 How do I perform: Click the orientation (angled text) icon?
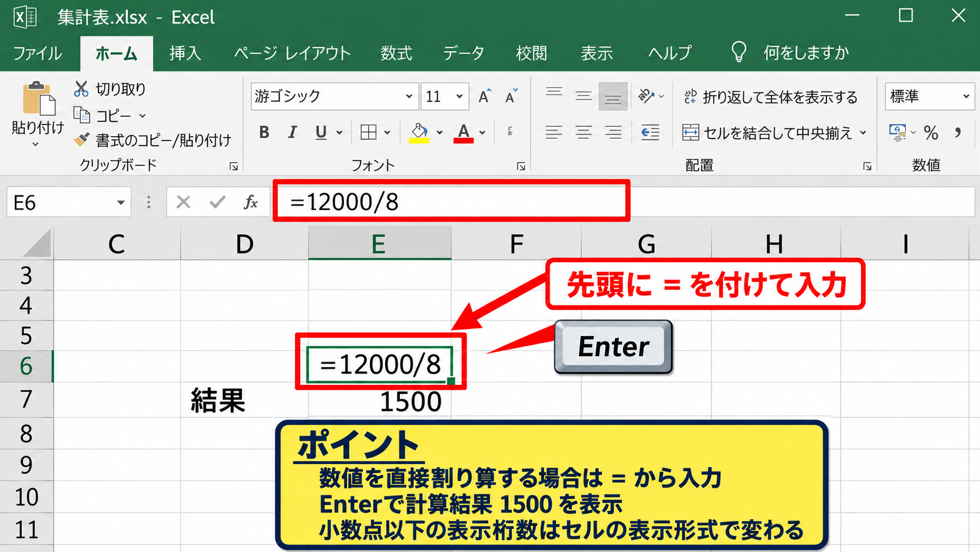646,96
